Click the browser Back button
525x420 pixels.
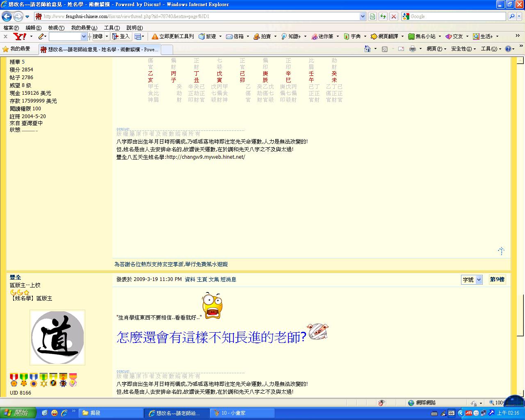(x=7, y=16)
